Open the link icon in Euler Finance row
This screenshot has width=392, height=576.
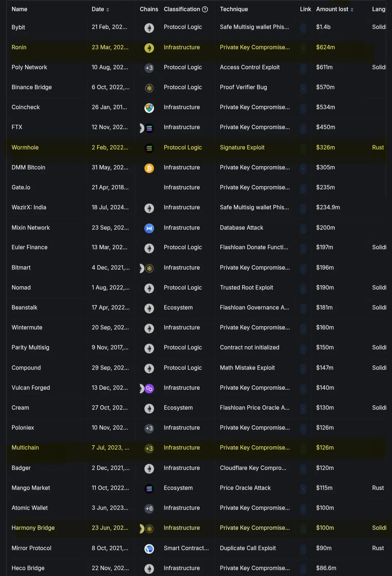(x=303, y=248)
